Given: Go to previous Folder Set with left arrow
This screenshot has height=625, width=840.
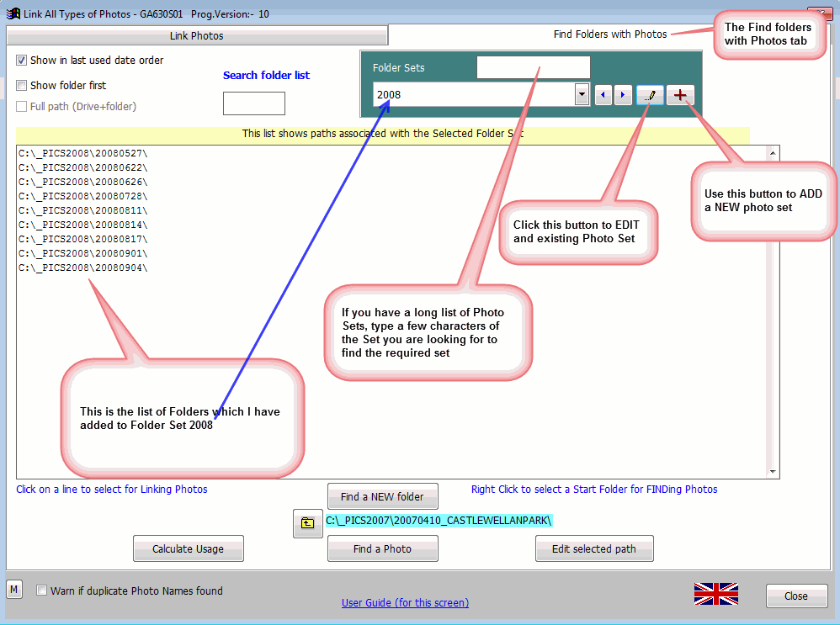Looking at the screenshot, I should click(x=603, y=95).
